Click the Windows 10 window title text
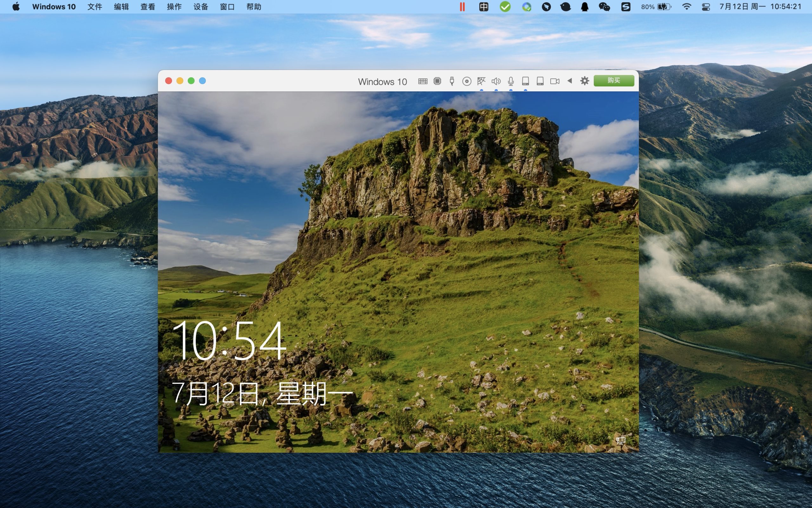Screen dimensions: 812x508 (x=382, y=82)
